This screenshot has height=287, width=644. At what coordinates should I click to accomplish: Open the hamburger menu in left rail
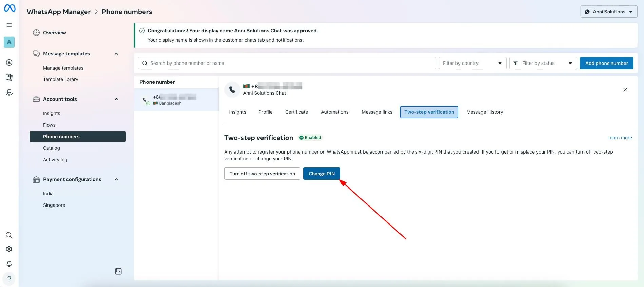tap(9, 25)
